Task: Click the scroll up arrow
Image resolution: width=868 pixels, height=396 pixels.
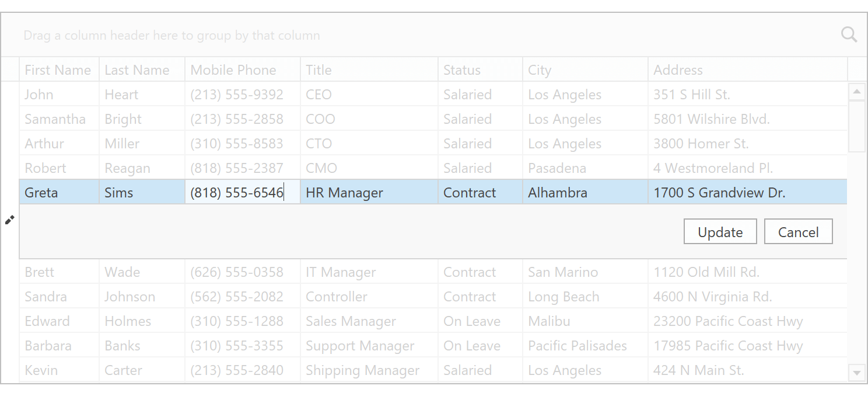Action: pos(856,91)
